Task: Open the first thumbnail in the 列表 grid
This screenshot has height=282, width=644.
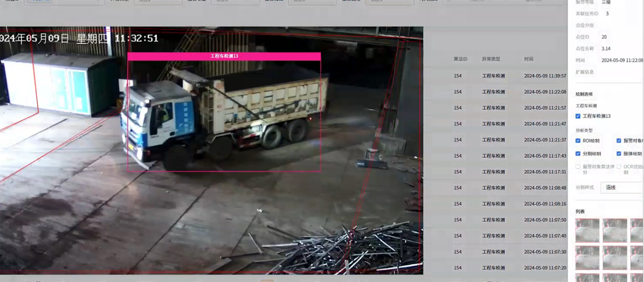Action: [587, 230]
